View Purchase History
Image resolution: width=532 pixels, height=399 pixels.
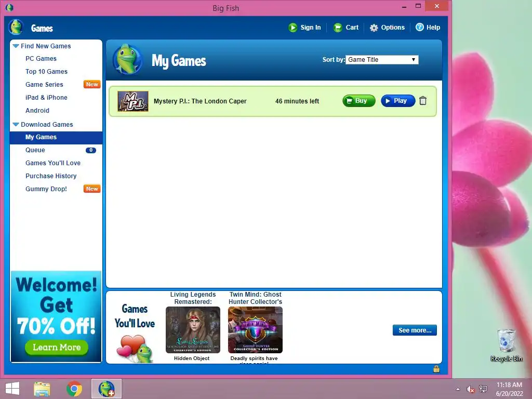(x=51, y=176)
